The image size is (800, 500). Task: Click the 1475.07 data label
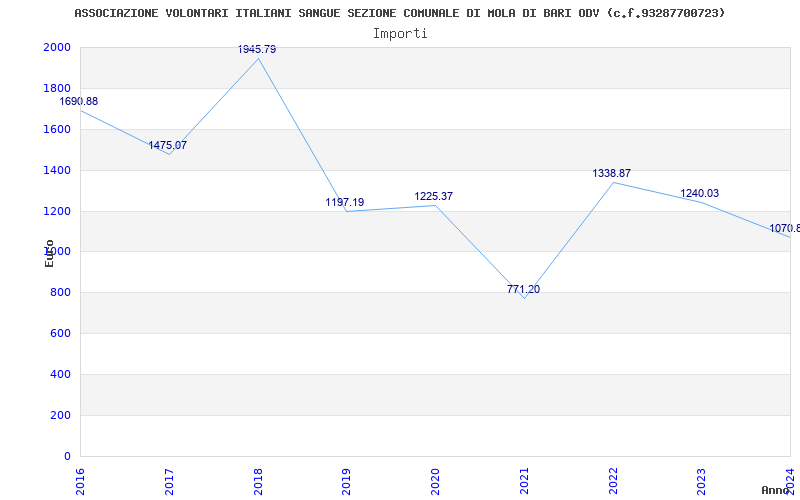(x=167, y=145)
